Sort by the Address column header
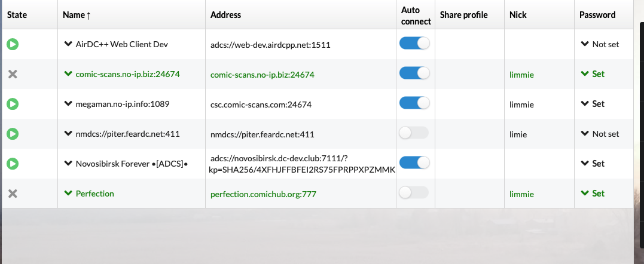Viewport: 644px width, 264px height. tap(226, 15)
